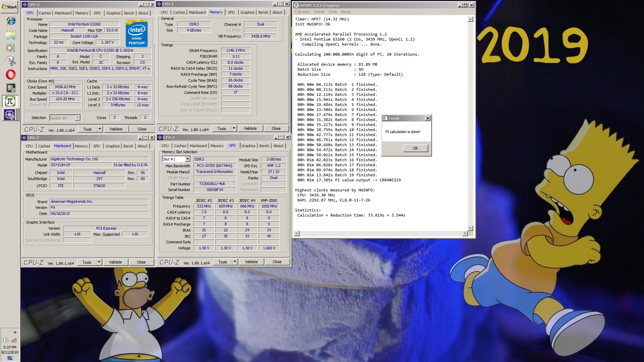Click the multiplier value x 33.0 (8 - 33)

[65, 93]
